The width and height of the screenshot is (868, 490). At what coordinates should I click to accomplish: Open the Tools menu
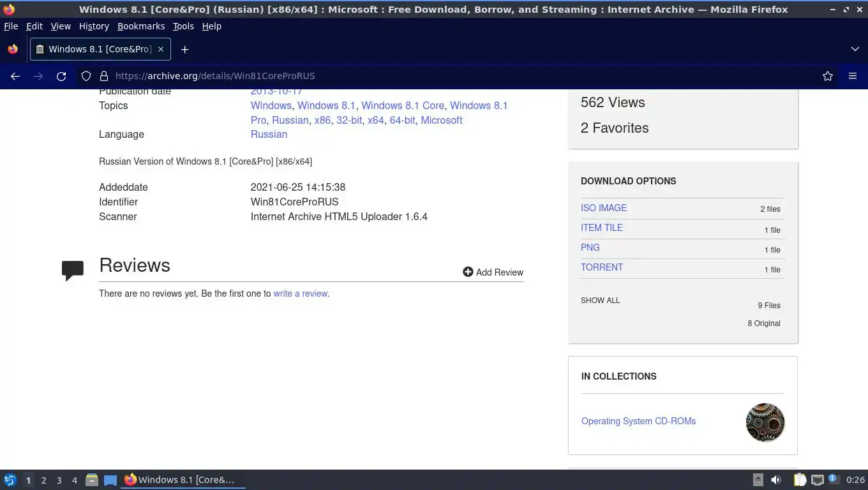click(183, 26)
